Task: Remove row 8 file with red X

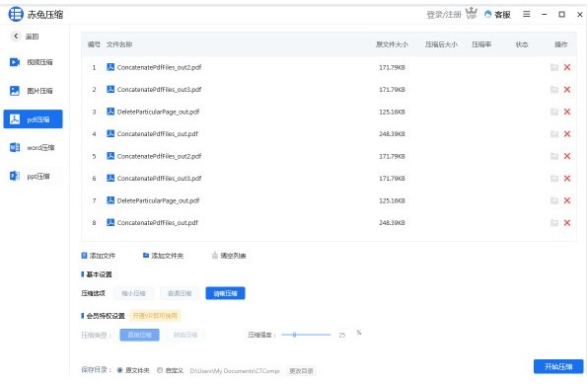Action: tap(567, 222)
